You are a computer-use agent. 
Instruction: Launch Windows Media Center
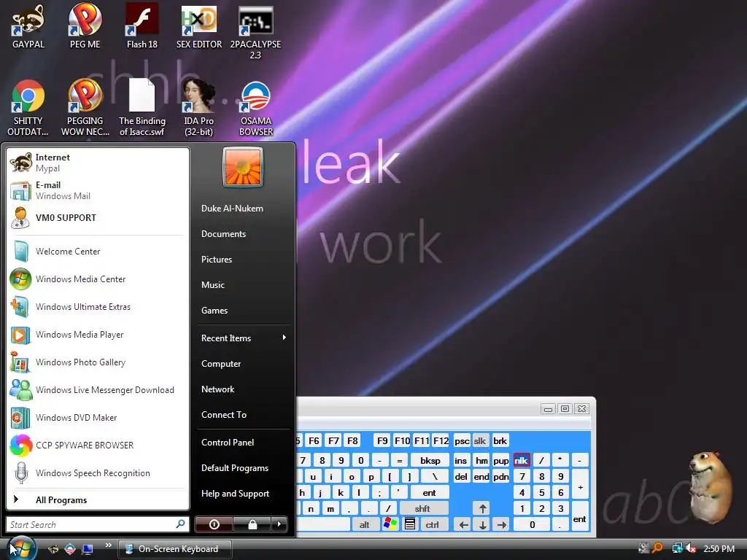[x=98, y=279]
